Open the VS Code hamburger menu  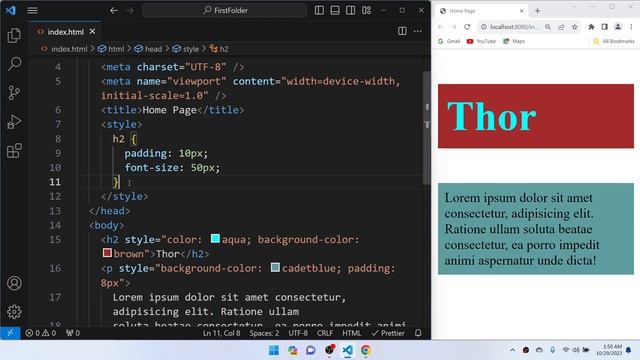32,10
